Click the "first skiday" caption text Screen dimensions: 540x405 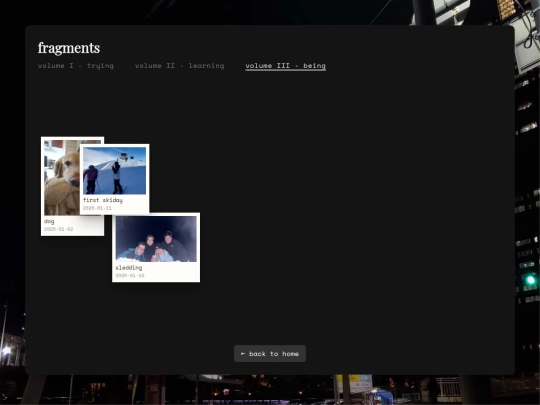(x=103, y=200)
